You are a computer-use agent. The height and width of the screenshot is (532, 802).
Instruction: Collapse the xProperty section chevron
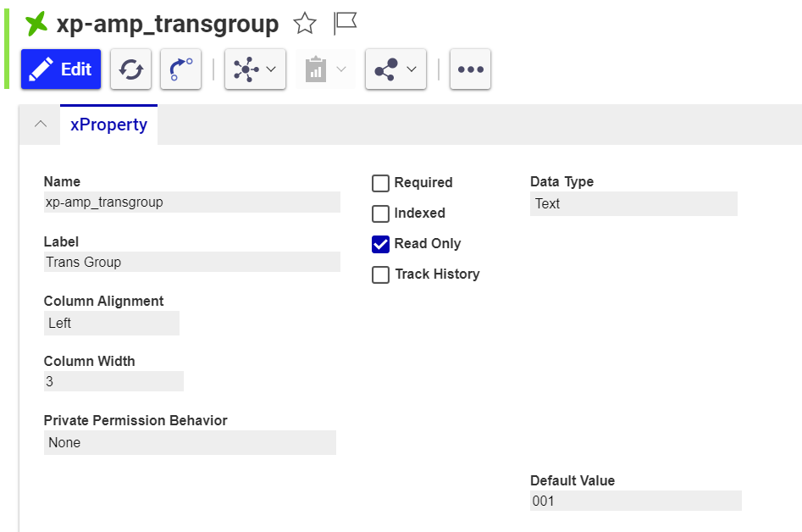(40, 125)
